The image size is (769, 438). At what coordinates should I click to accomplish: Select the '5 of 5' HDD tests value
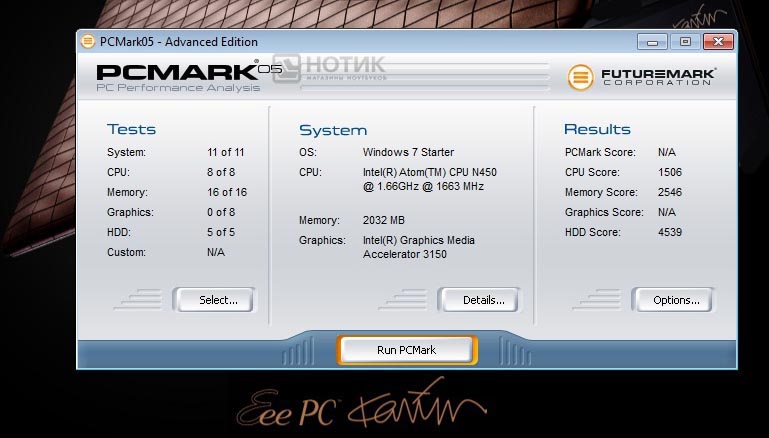tap(221, 232)
